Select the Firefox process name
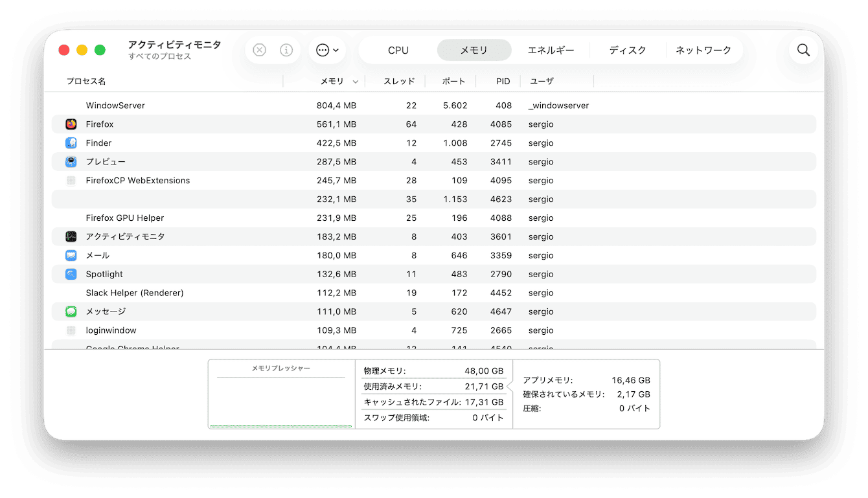The width and height of the screenshot is (868, 498). [100, 124]
